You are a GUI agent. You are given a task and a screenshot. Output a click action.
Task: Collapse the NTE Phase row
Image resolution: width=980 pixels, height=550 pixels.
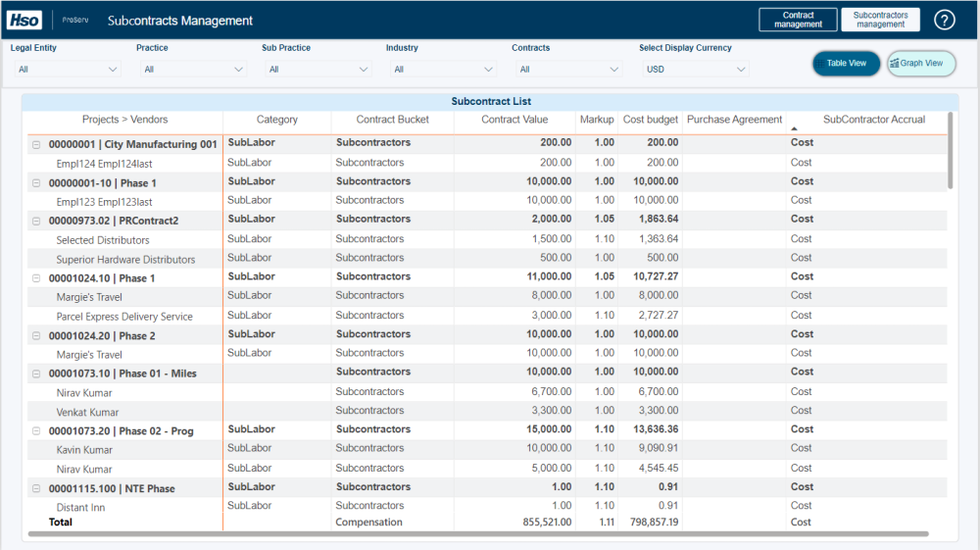coord(36,489)
